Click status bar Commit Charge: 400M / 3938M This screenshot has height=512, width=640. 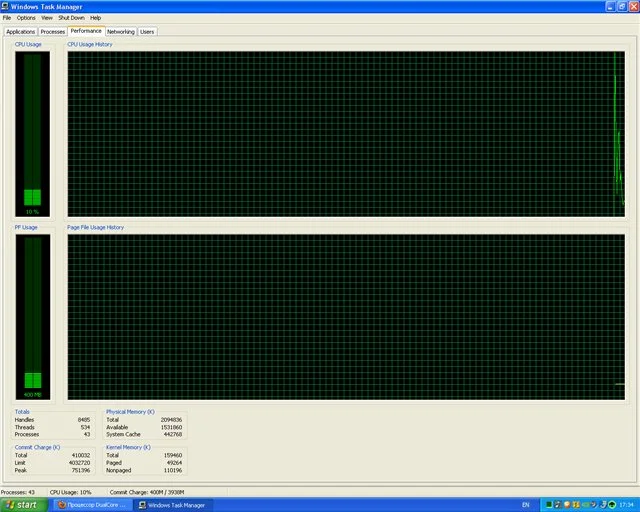(x=147, y=492)
